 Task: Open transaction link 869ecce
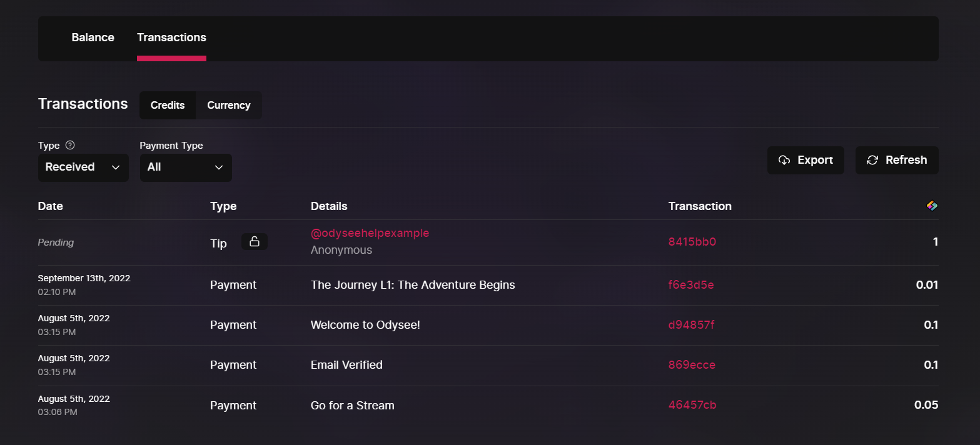coord(692,365)
